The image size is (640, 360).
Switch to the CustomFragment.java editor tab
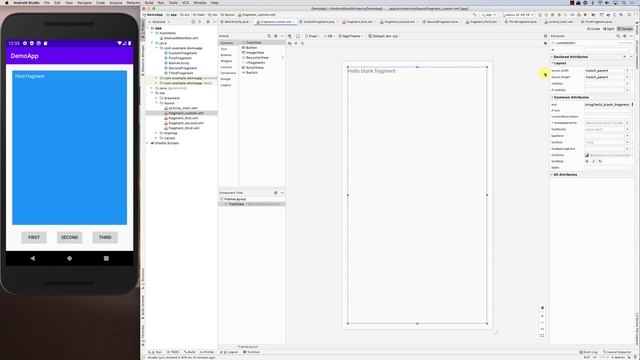[x=319, y=22]
